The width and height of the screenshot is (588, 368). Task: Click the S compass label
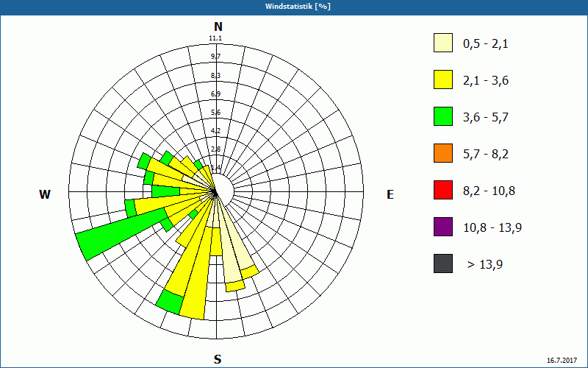point(218,359)
